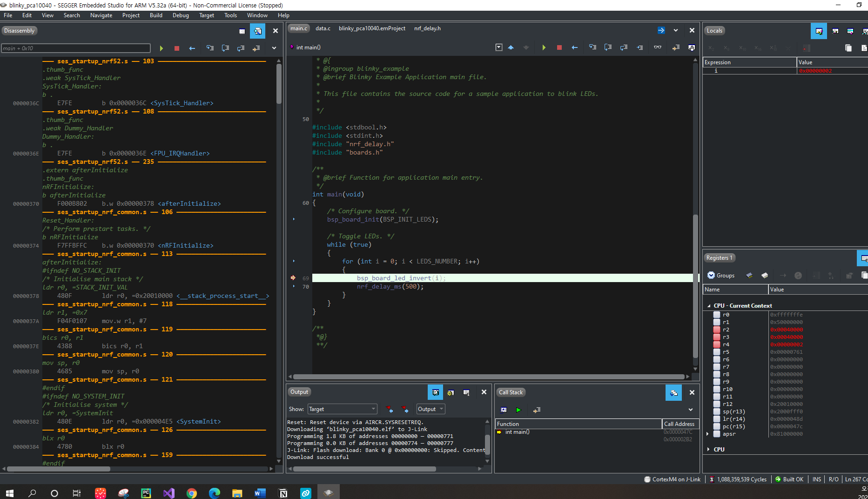Click Output panel horizontal scrollbar

click(x=364, y=469)
